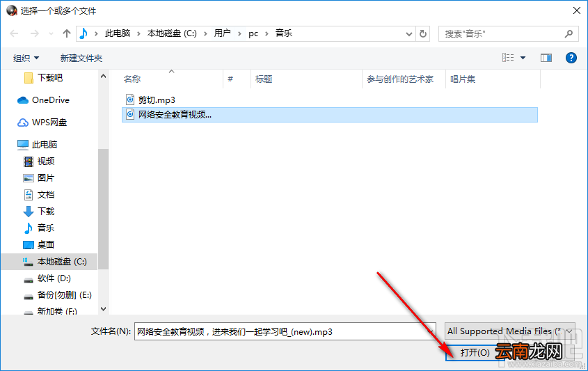Click the search magnifier icon
Screen dimensions: 588x371
tap(569, 34)
